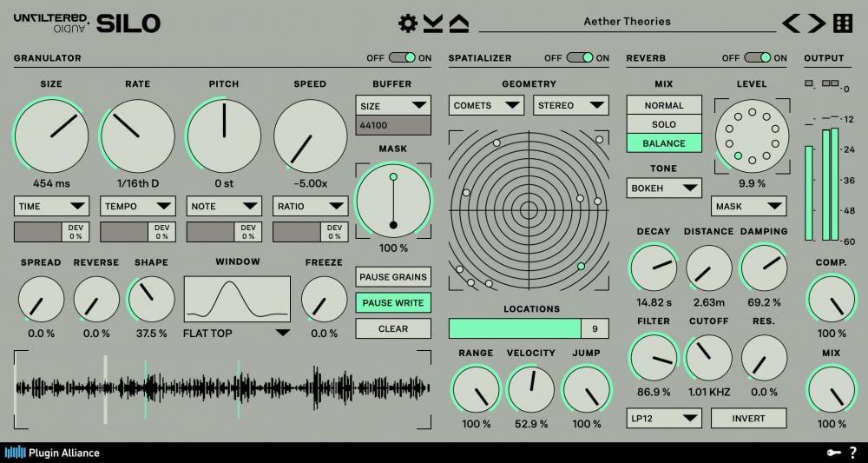Toggle PAUSE GRAINS button
The image size is (868, 463).
point(393,277)
